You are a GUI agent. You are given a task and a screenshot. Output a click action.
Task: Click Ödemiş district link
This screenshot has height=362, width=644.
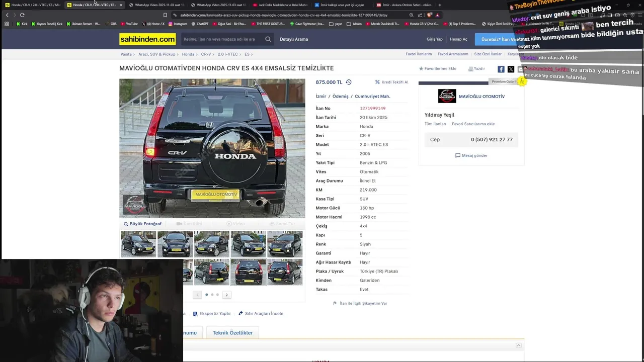[340, 97]
